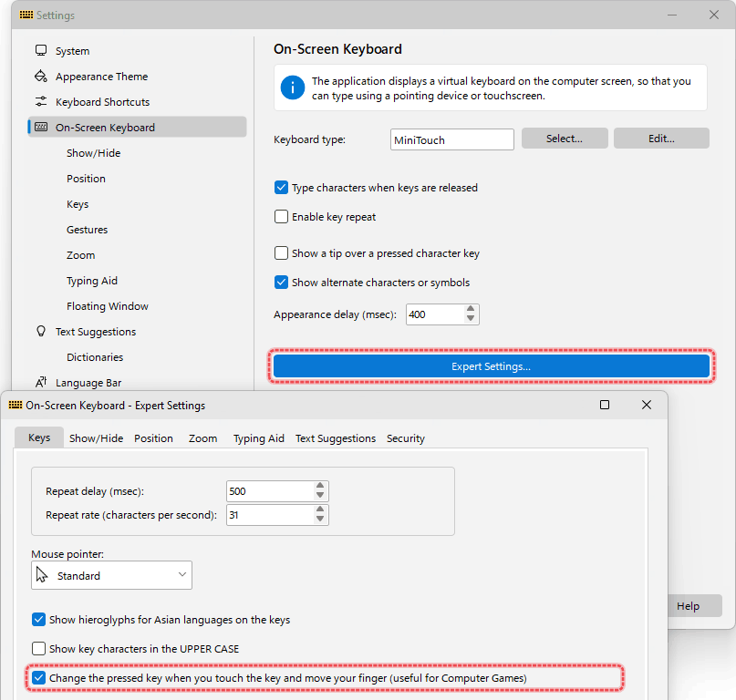Switch to the Keys tab

point(39,437)
